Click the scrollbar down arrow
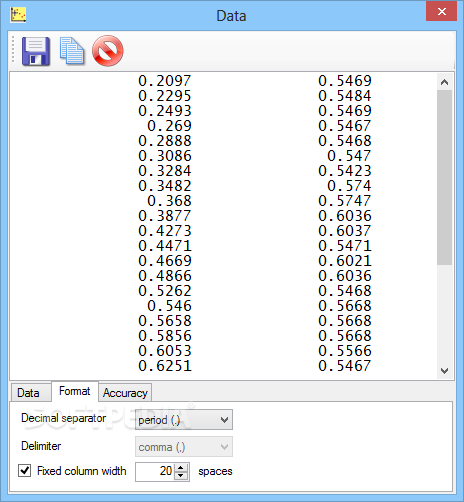Image resolution: width=464 pixels, height=502 pixels. 444,370
